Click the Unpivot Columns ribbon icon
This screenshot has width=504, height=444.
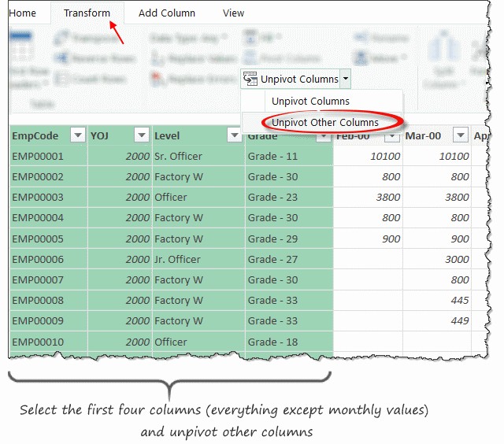click(x=251, y=79)
